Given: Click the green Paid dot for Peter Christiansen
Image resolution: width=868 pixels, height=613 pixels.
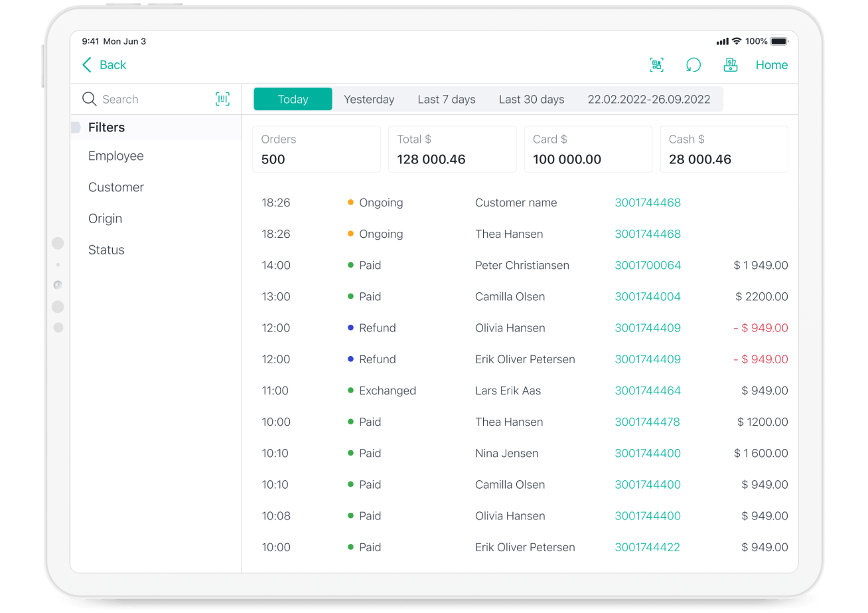Looking at the screenshot, I should pyautogui.click(x=351, y=265).
